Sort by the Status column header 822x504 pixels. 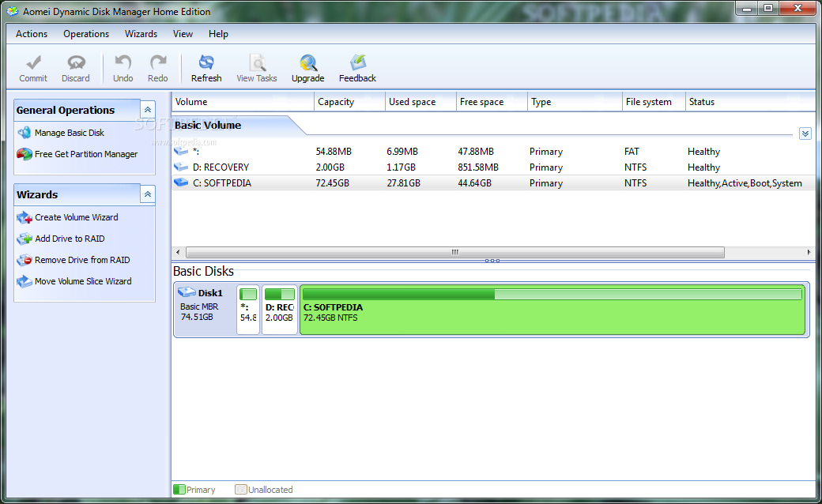[751, 102]
